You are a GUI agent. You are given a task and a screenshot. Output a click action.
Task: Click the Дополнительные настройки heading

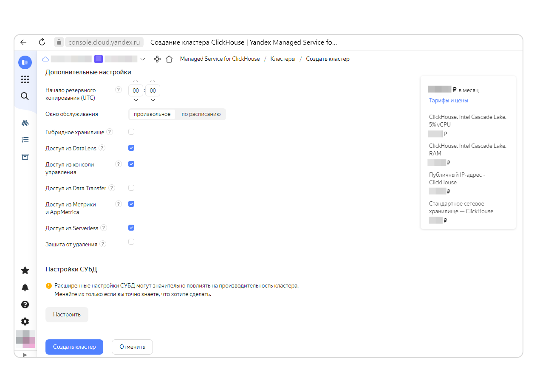88,72
